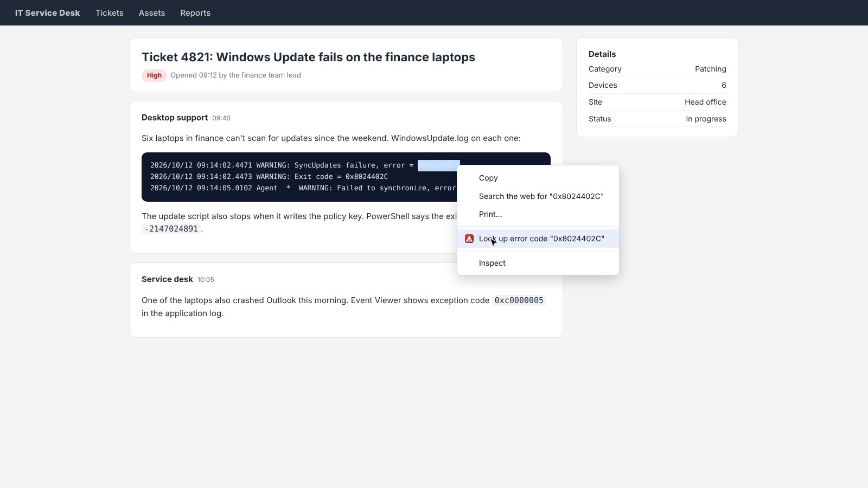Click the 10:05 comment timestamp
This screenshot has width=868, height=488.
[x=206, y=280]
